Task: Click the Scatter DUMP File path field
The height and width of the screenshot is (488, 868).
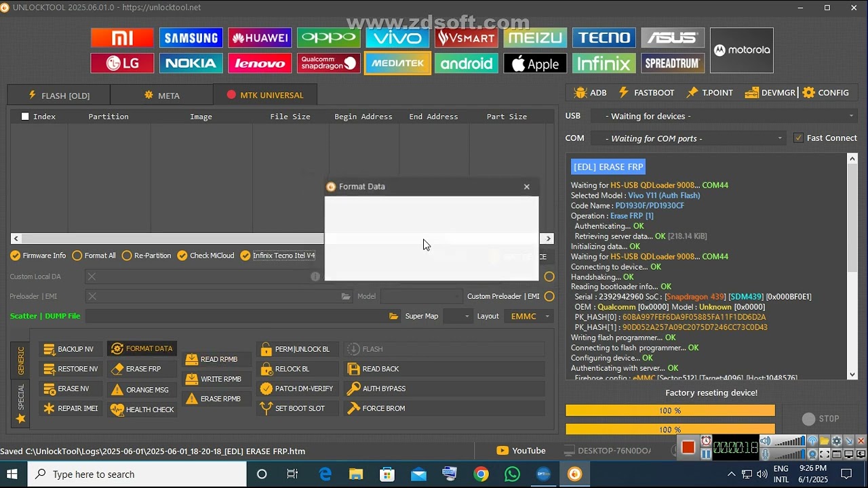Action: (236, 316)
